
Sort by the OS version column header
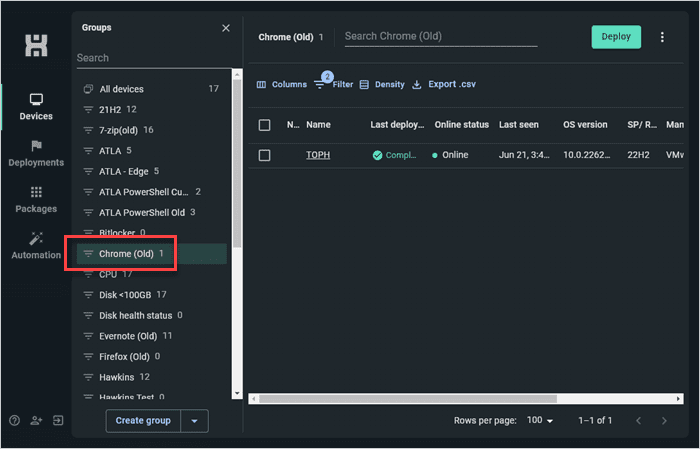(x=585, y=125)
